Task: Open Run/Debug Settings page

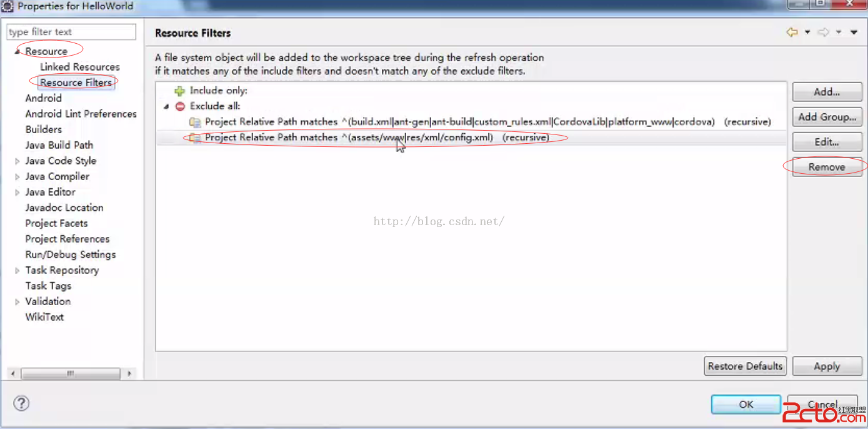Action: (71, 255)
